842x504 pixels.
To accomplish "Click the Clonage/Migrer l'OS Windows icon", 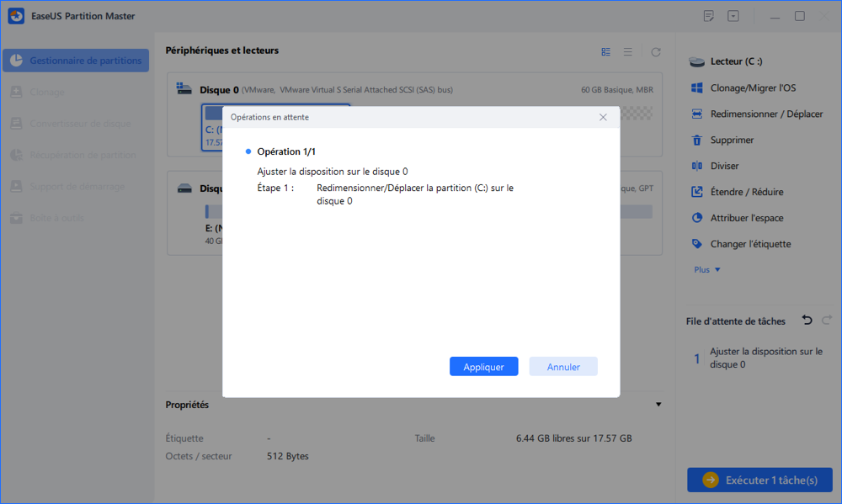I will [697, 88].
